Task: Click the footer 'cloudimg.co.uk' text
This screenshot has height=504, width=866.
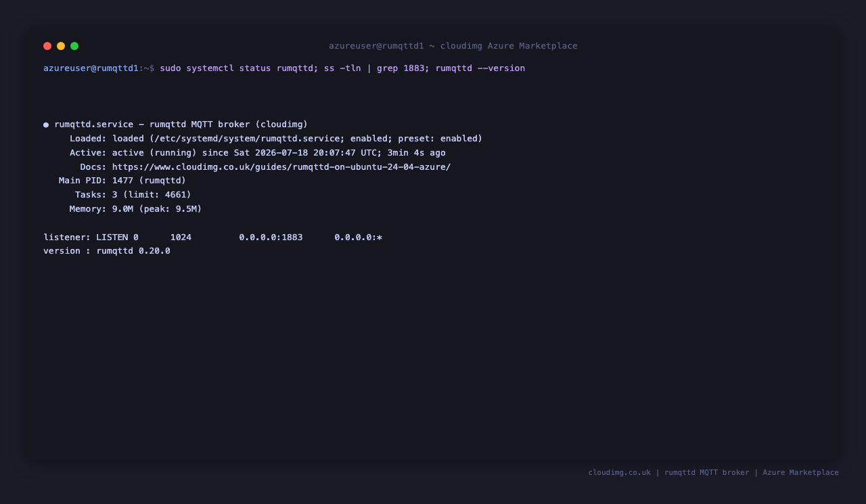Action: (619, 473)
